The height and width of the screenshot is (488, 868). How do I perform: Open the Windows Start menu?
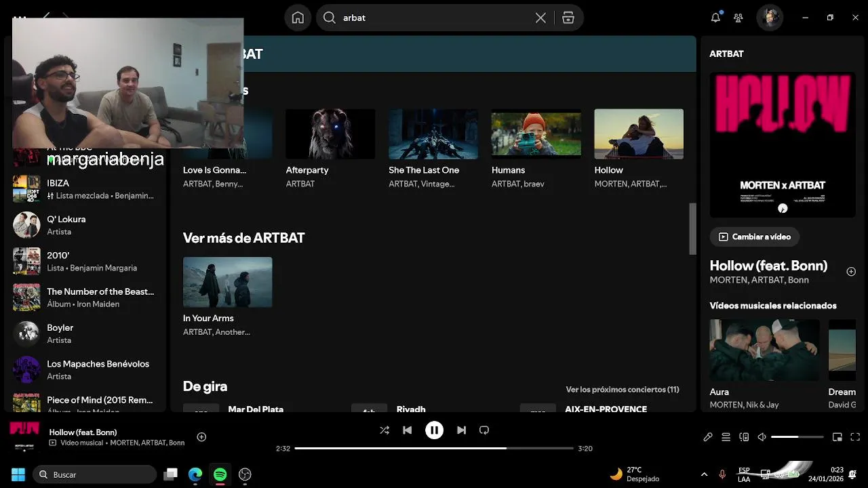pyautogui.click(x=18, y=474)
